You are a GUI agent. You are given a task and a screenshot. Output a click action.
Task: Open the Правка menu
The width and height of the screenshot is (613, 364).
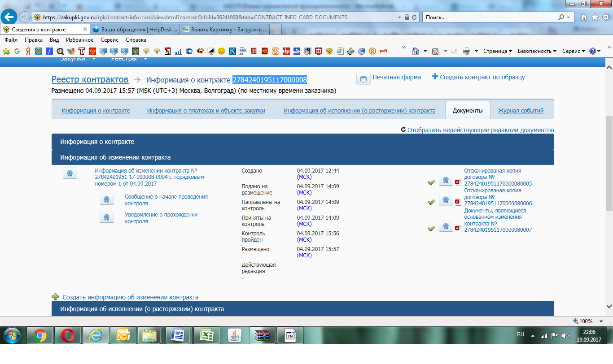point(34,40)
